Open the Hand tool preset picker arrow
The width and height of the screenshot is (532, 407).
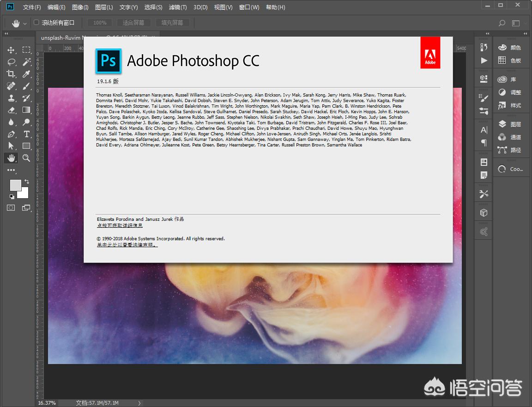[x=25, y=24]
